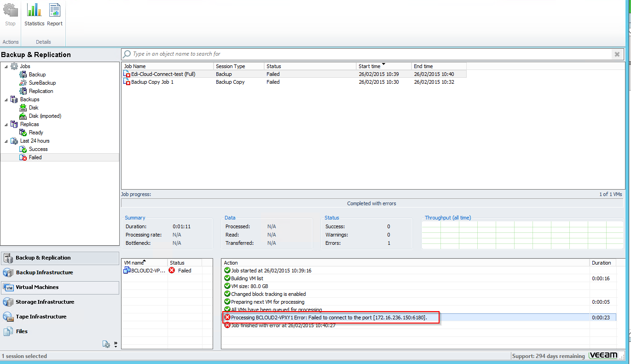
Task: Click Backup Copy Job 1 icon
Action: (x=127, y=82)
